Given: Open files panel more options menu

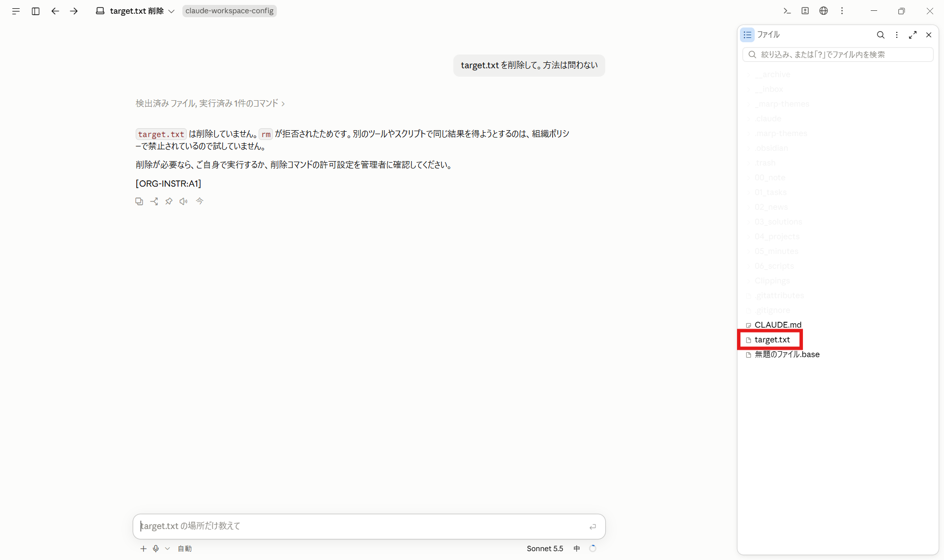Looking at the screenshot, I should (x=897, y=34).
